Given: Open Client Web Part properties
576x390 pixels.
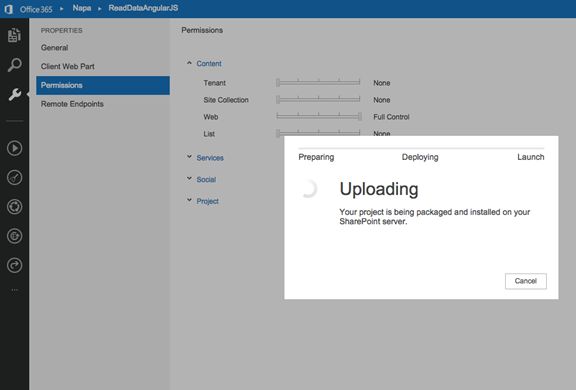Looking at the screenshot, I should click(x=68, y=66).
